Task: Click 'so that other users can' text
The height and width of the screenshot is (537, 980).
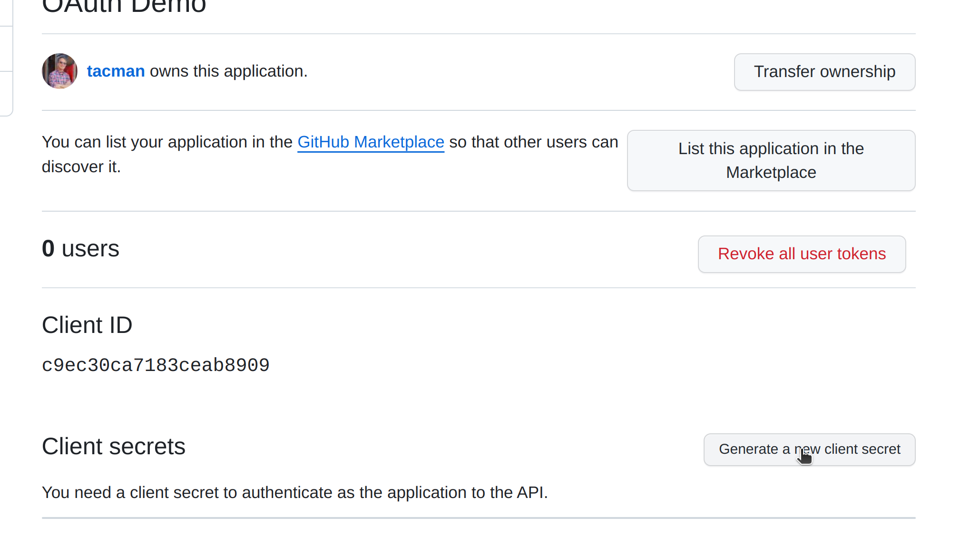Action: coord(533,142)
